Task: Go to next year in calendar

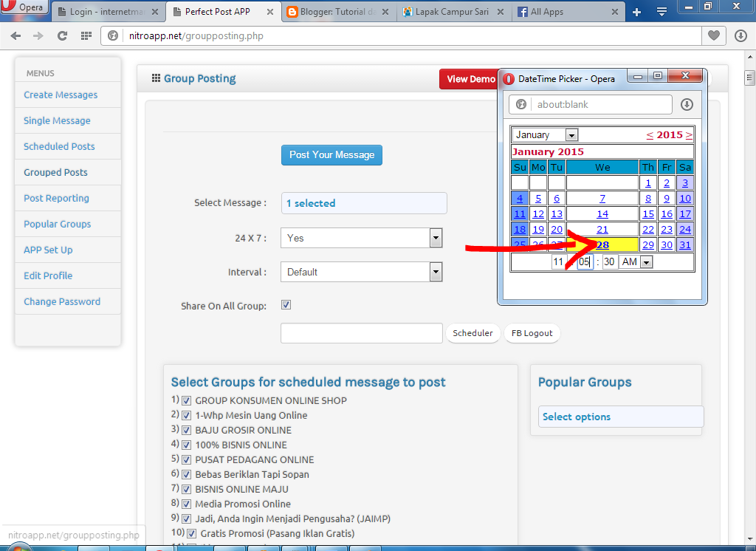Action: point(689,135)
